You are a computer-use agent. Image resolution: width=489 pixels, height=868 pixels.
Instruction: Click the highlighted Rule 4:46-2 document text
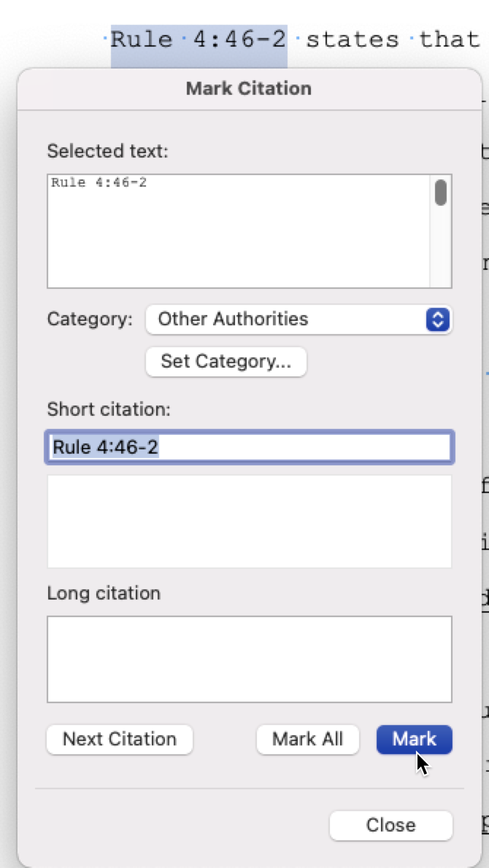coord(199,38)
